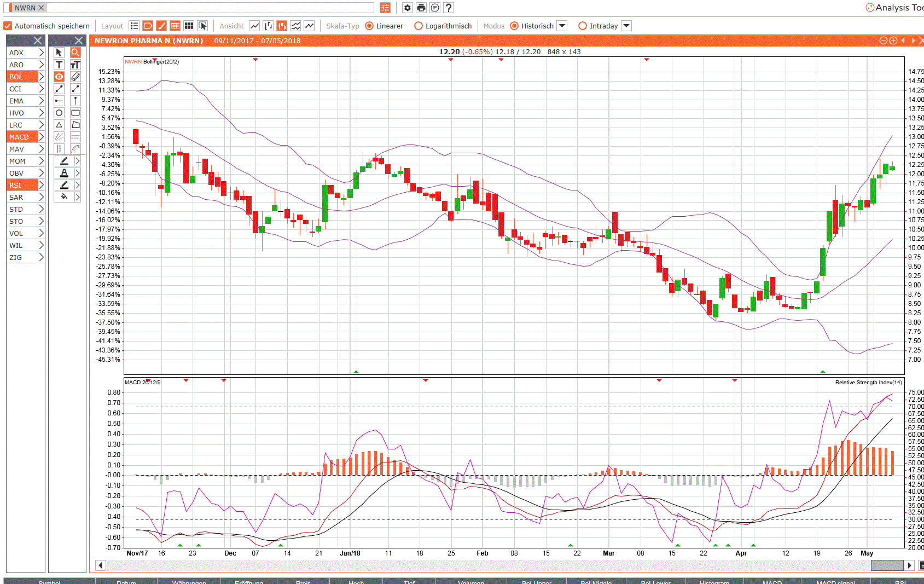The image size is (924, 584).
Task: Open the Intraday dropdown arrow
Action: [x=626, y=26]
